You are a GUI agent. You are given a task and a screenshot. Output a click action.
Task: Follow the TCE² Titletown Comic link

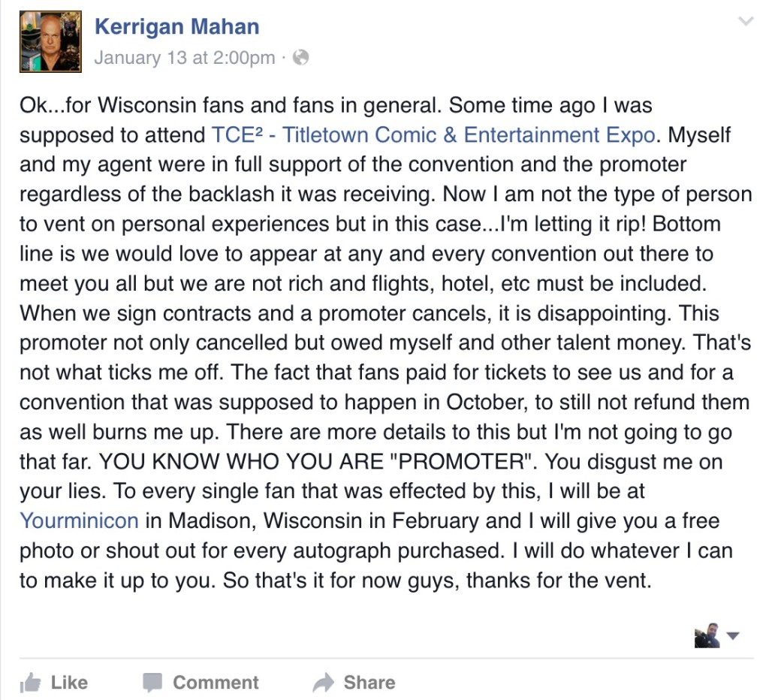point(433,135)
